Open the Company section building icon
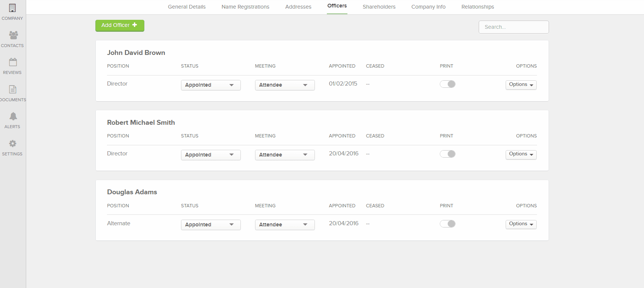This screenshot has height=288, width=644. [x=12, y=8]
